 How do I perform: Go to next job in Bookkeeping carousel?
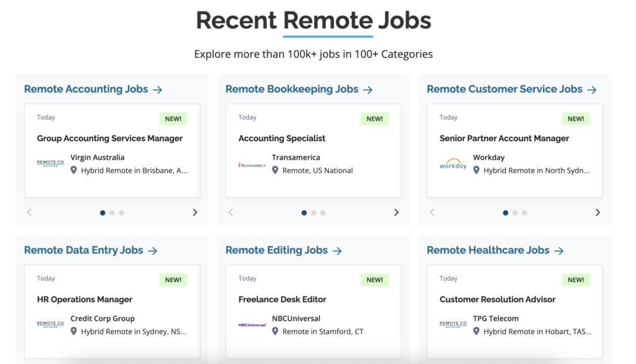[x=396, y=212]
